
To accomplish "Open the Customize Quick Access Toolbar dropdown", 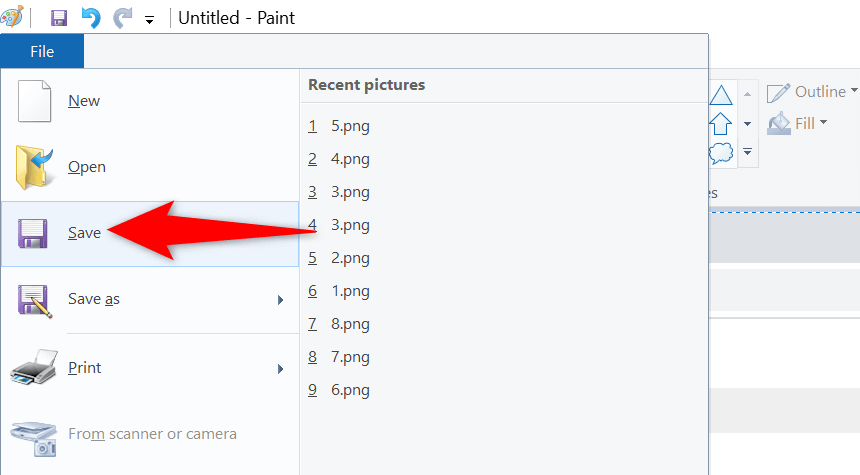I will click(150, 19).
